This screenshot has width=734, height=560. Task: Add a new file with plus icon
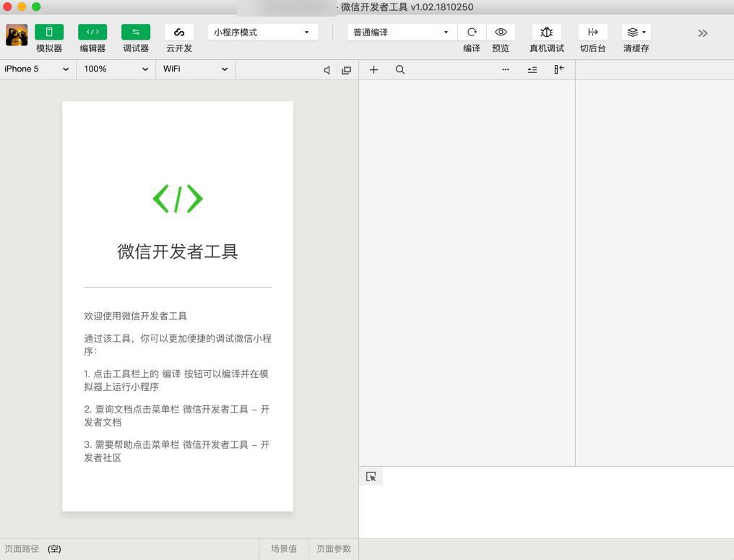pos(374,70)
